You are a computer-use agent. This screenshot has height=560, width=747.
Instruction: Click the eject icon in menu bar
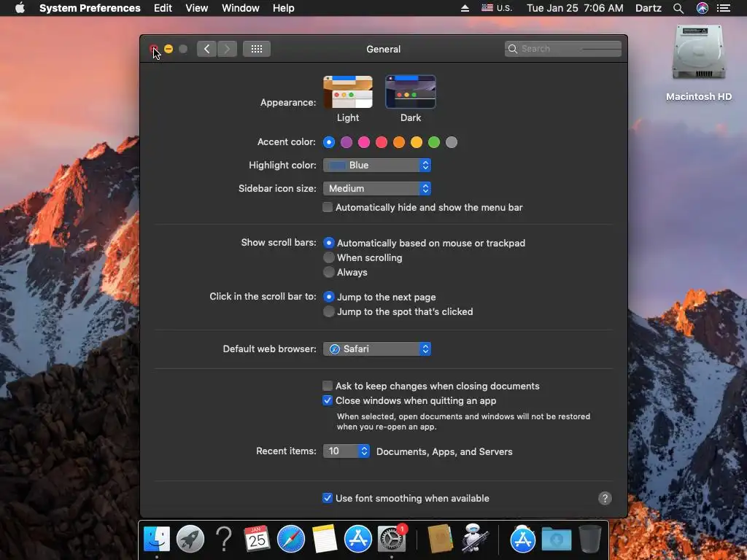(465, 8)
